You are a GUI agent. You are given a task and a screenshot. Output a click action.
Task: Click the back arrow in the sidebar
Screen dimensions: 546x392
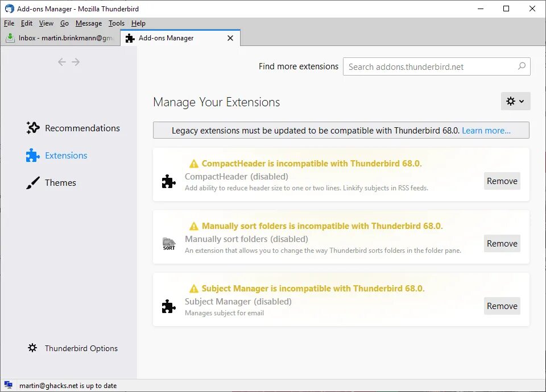[61, 62]
